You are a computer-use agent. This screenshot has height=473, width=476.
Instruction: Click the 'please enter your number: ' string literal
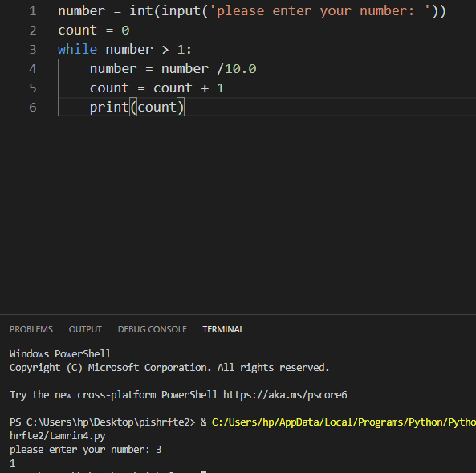pyautogui.click(x=319, y=11)
